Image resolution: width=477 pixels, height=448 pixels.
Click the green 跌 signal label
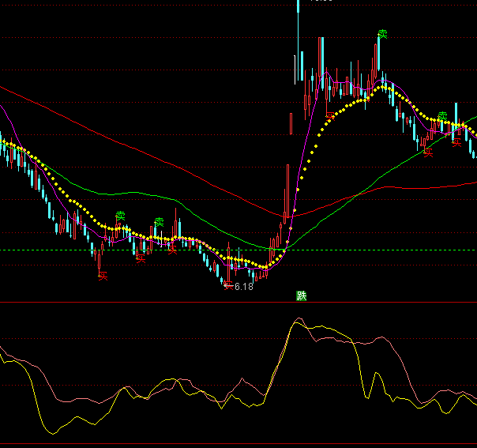tap(301, 296)
